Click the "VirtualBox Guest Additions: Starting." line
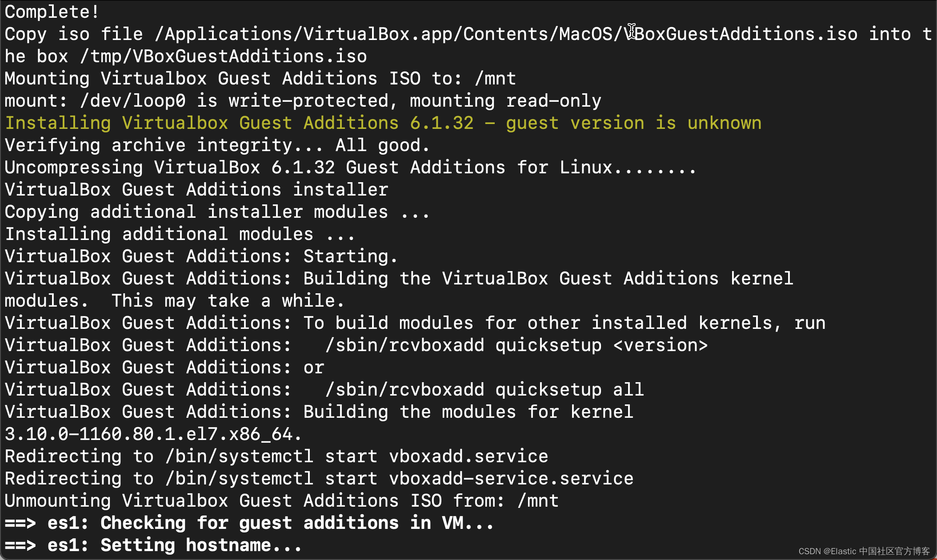Screen dimensions: 937x560 (x=201, y=256)
